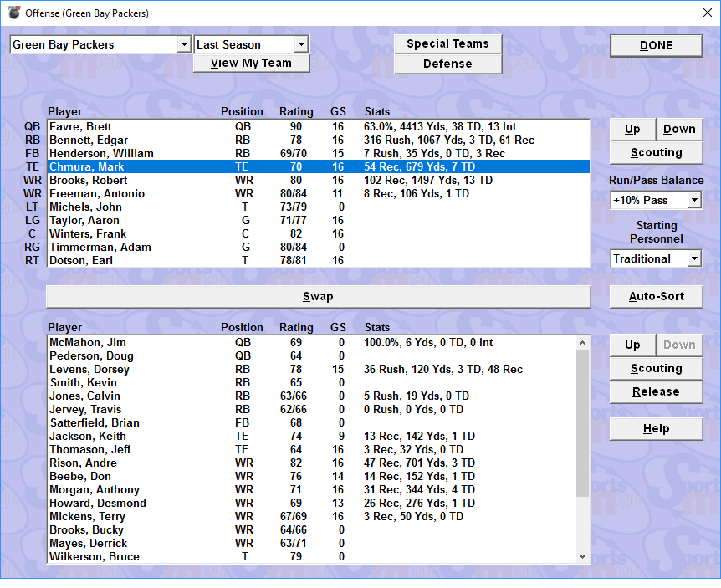Select reserve Jervey, Travis
Viewport: 721px width, 588px height.
(312, 409)
